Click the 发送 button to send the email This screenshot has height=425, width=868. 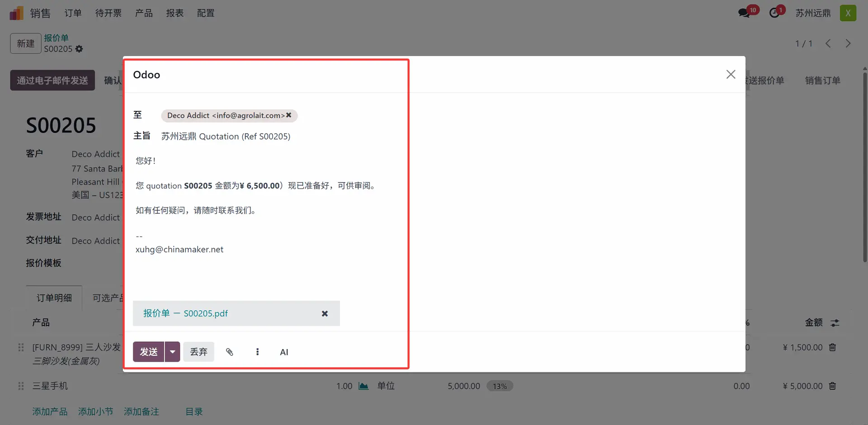(148, 352)
